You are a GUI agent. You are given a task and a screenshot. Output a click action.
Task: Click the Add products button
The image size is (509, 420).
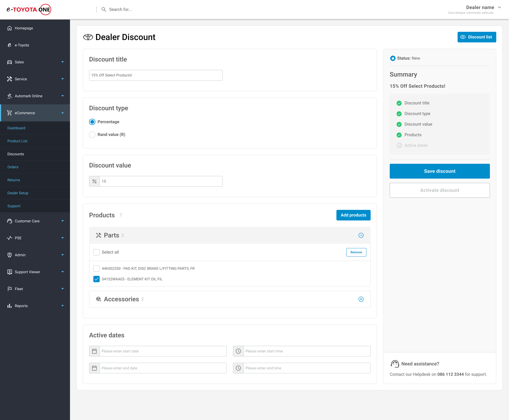[x=353, y=215]
